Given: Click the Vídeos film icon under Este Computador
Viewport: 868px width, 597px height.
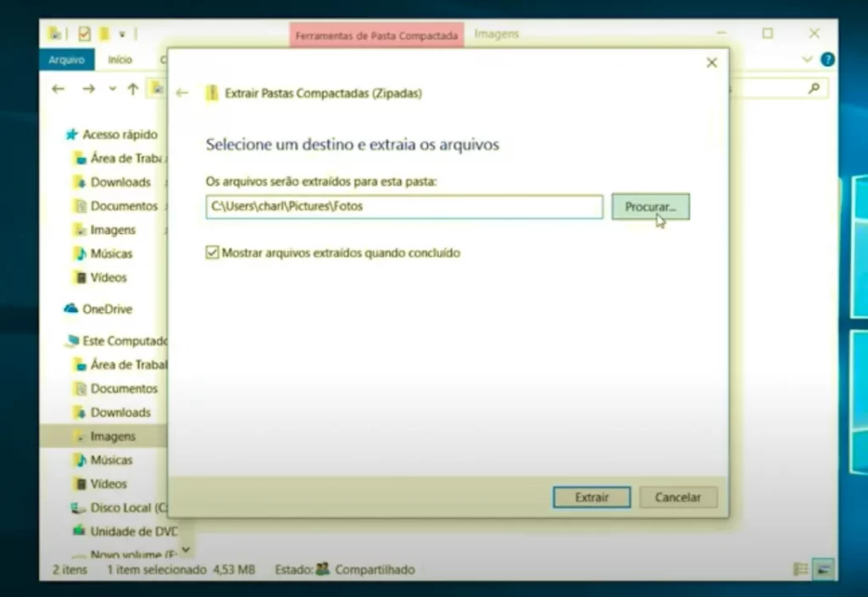Looking at the screenshot, I should (81, 484).
